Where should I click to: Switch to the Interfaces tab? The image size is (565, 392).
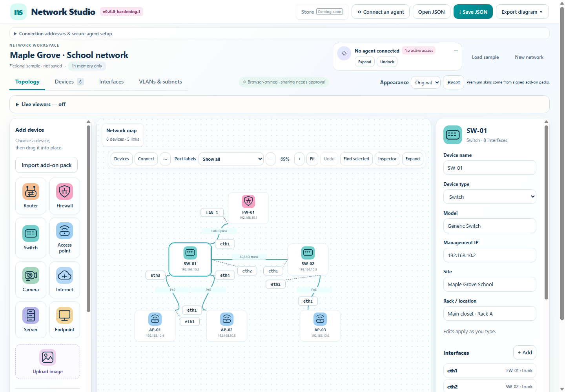click(x=111, y=82)
